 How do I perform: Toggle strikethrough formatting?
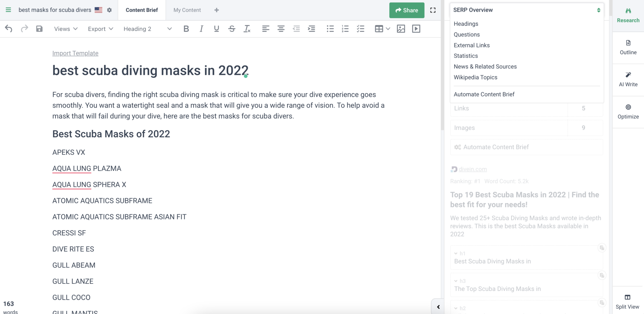(232, 29)
